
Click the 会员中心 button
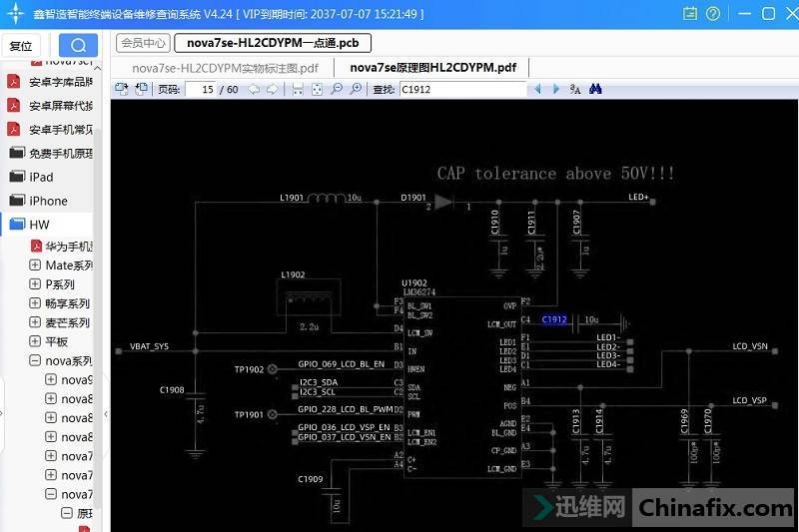point(143,44)
